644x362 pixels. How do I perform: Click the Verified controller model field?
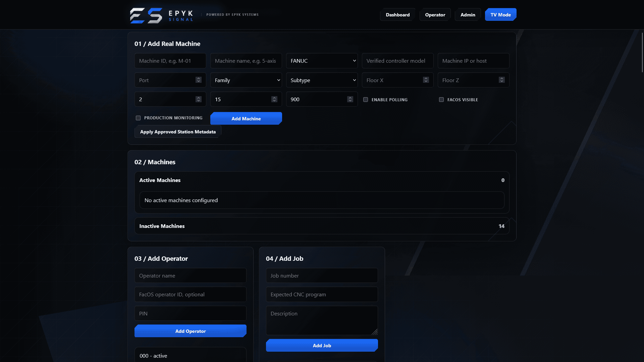tap(398, 61)
